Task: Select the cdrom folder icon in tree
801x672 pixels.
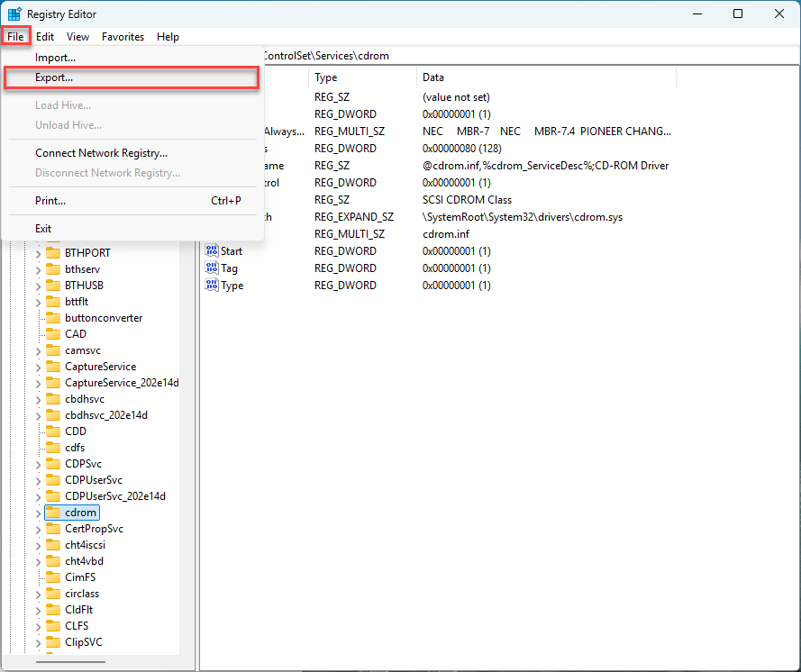Action: 53,513
